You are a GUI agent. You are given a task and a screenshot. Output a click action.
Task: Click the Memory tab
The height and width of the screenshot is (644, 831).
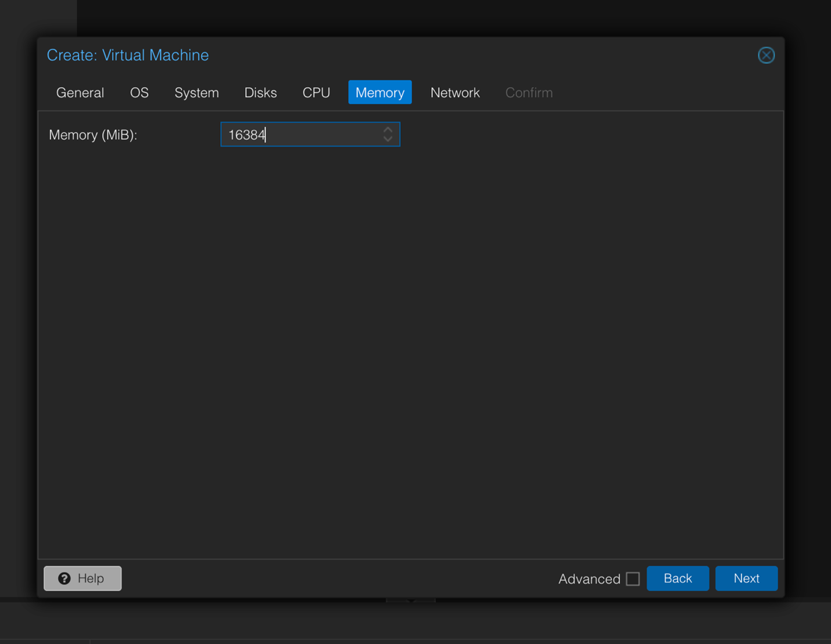coord(380,92)
